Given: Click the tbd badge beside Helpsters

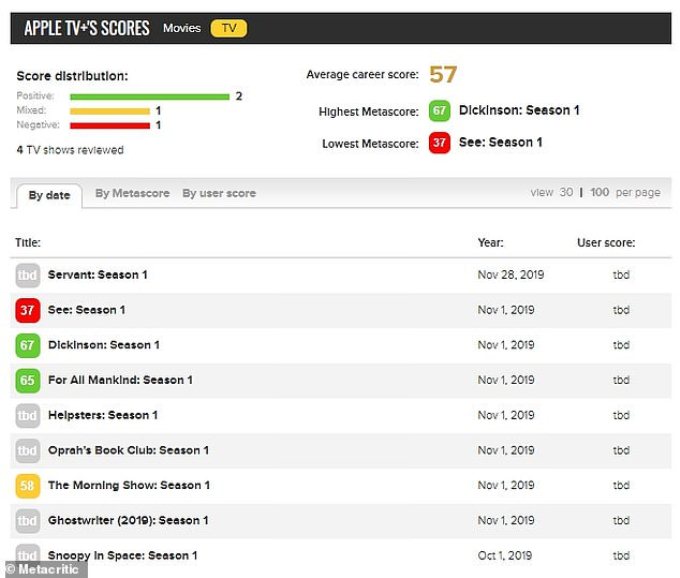Looking at the screenshot, I should point(28,416).
